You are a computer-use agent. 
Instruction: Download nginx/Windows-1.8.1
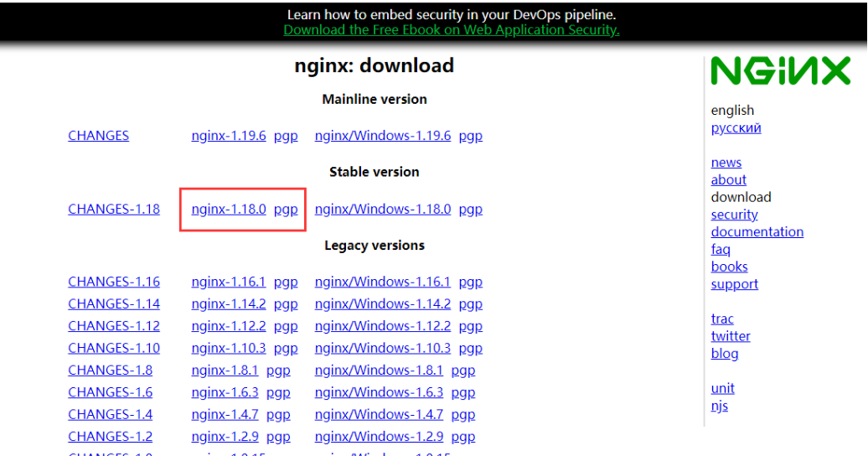(x=380, y=370)
